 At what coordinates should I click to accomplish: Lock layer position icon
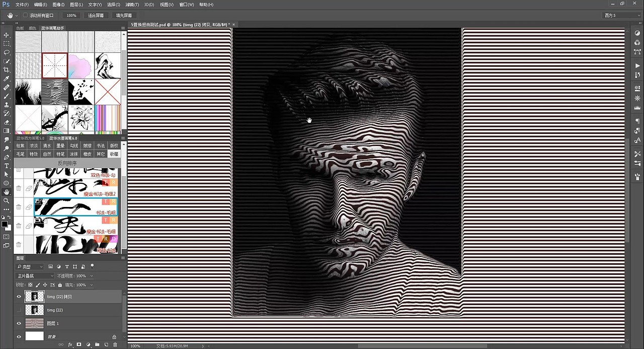[x=45, y=285]
